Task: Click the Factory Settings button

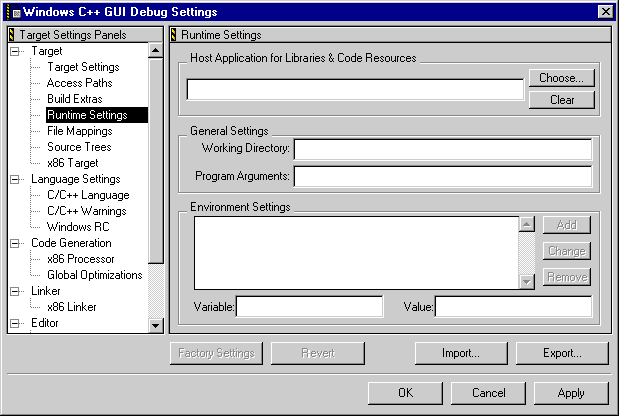Action: (x=216, y=353)
